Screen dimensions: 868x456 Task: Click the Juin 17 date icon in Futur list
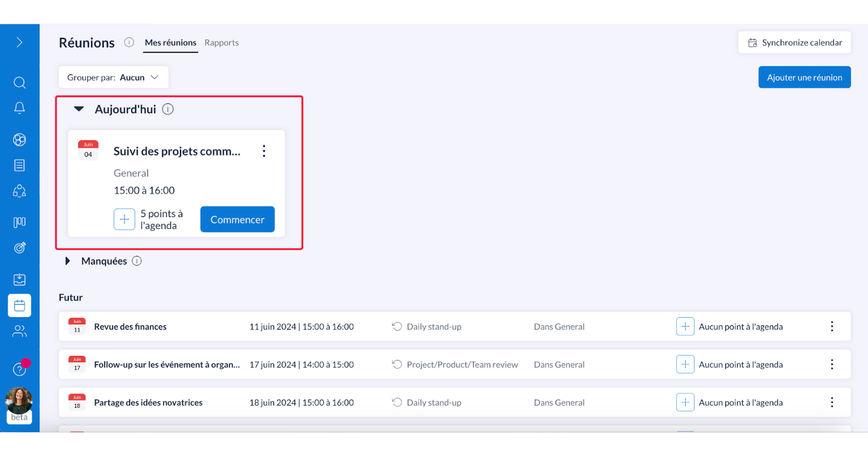(77, 364)
